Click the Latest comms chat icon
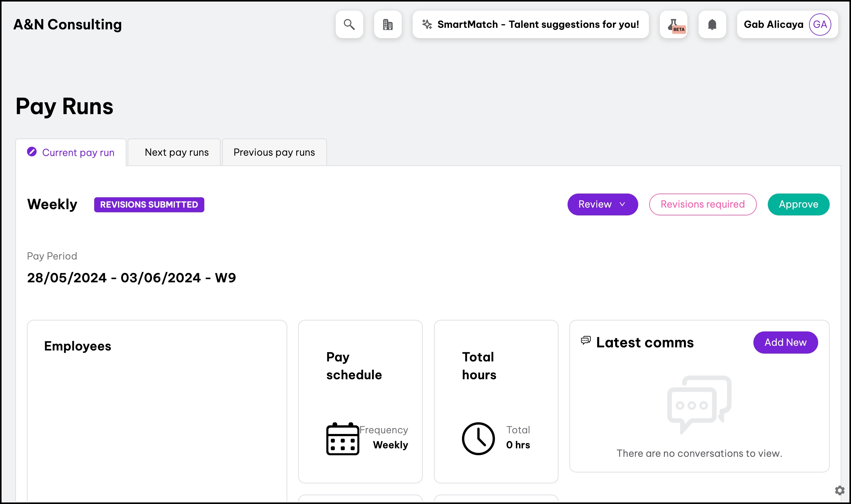 tap(586, 340)
